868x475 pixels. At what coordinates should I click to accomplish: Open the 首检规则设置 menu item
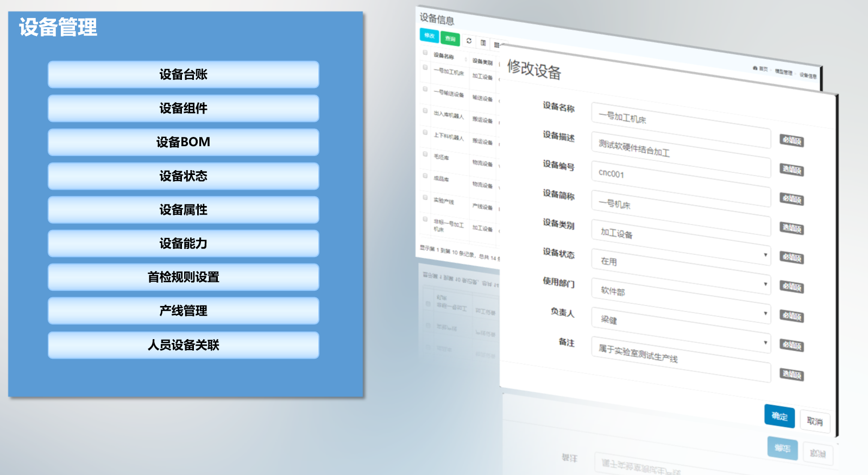(x=184, y=277)
